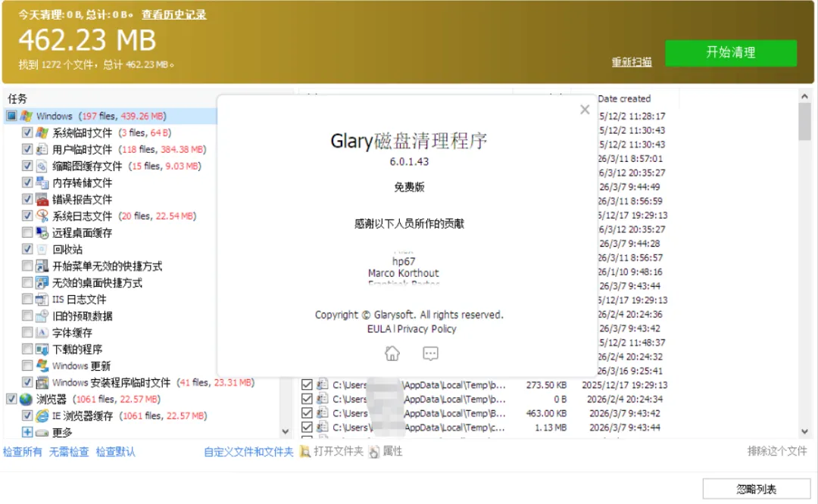Click 无需检查 link
The height and width of the screenshot is (504, 818).
point(69,451)
